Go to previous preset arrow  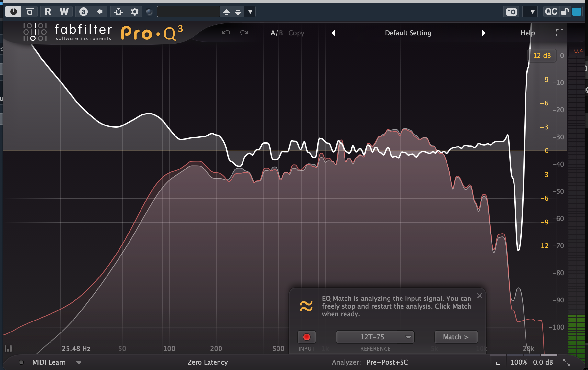tap(333, 33)
